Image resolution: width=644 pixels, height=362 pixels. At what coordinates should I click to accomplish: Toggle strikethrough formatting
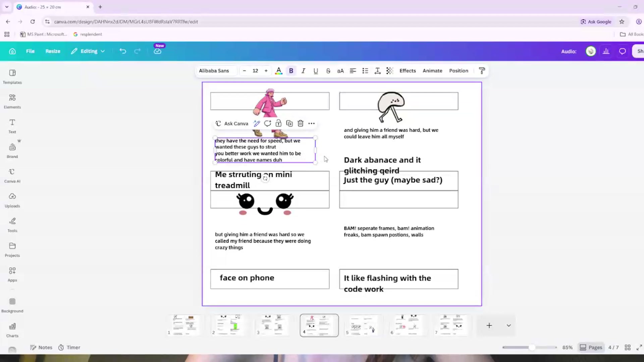tap(328, 71)
